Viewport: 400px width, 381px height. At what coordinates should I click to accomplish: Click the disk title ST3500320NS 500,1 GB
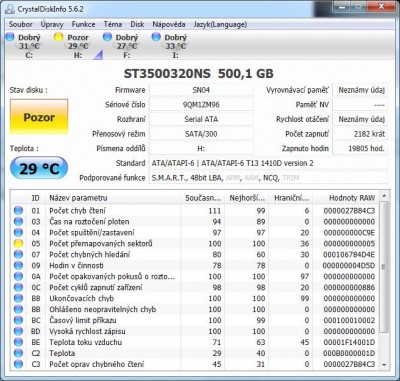[198, 74]
